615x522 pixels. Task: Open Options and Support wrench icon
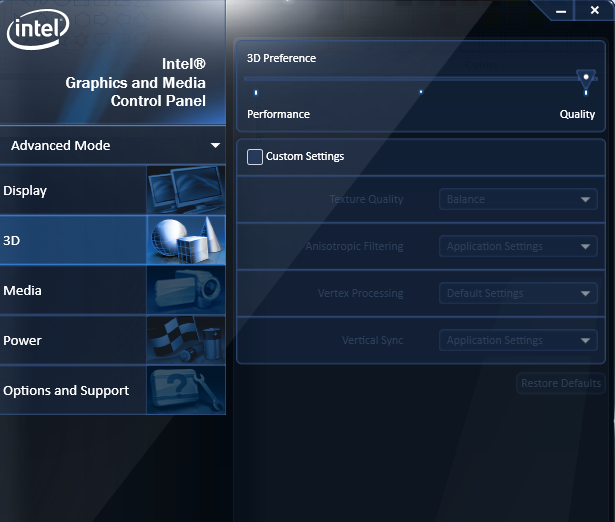click(186, 390)
